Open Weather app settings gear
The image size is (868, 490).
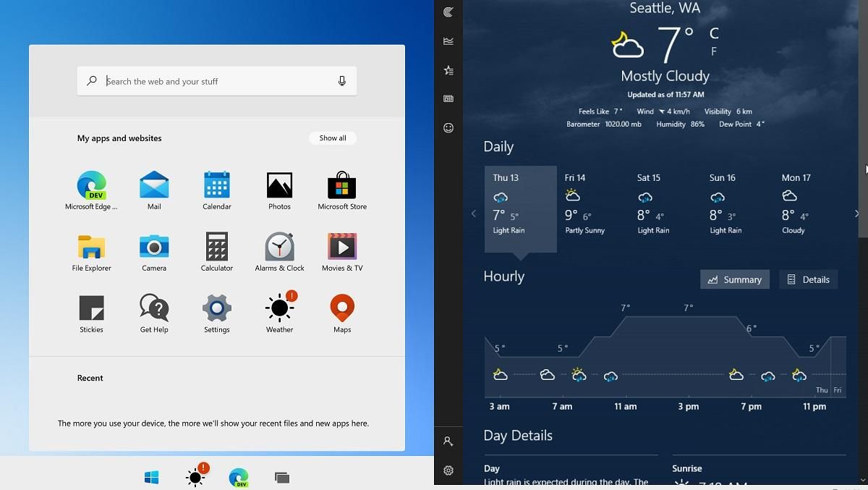click(448, 470)
